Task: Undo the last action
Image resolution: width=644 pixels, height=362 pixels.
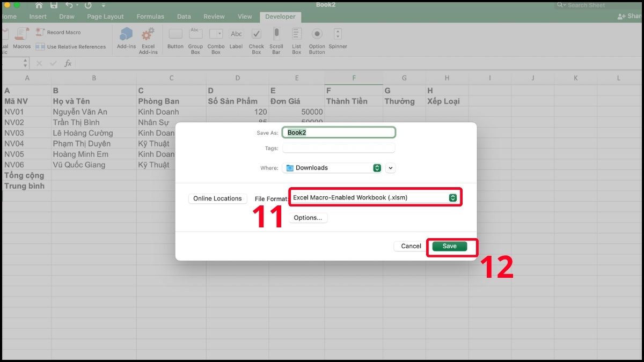Action: coord(68,5)
